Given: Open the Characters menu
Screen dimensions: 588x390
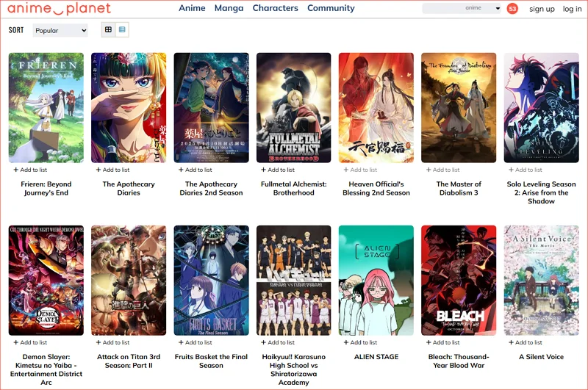Looking at the screenshot, I should click(x=275, y=8).
